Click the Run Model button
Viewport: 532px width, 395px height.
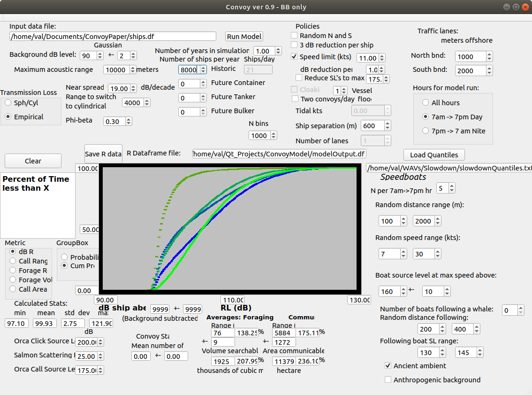[x=244, y=37]
